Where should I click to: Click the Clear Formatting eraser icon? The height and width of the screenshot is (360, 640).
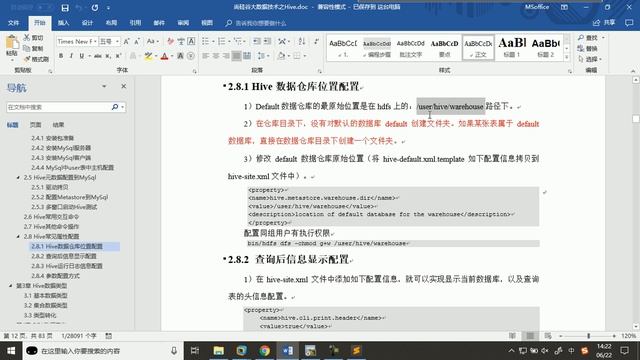[x=170, y=41]
